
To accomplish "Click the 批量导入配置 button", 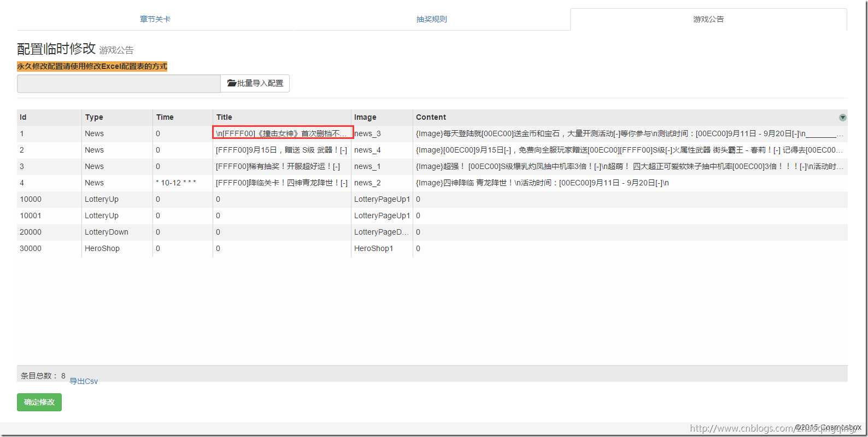I will point(255,84).
